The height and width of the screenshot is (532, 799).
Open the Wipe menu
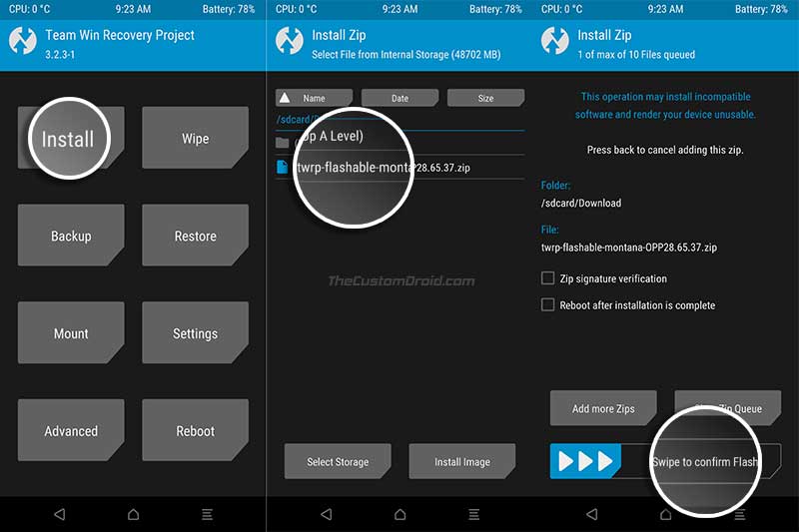pos(195,138)
